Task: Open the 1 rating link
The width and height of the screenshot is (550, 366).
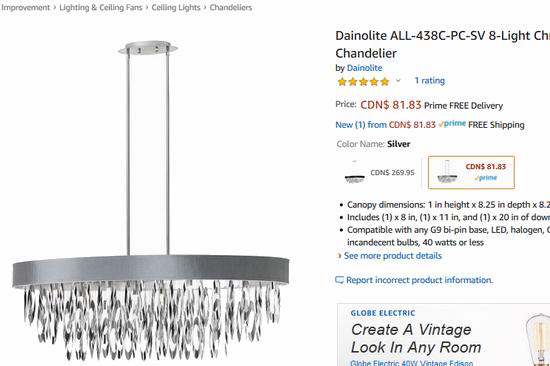Action: pyautogui.click(x=429, y=81)
